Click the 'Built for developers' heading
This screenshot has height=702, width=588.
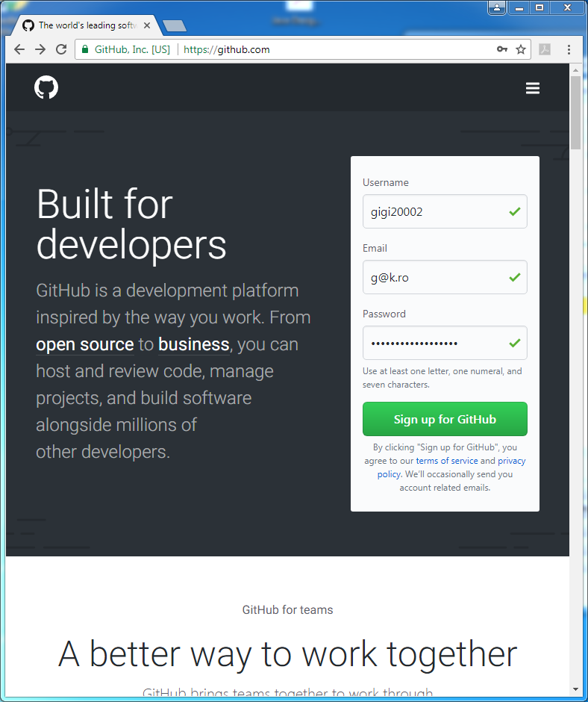click(131, 224)
